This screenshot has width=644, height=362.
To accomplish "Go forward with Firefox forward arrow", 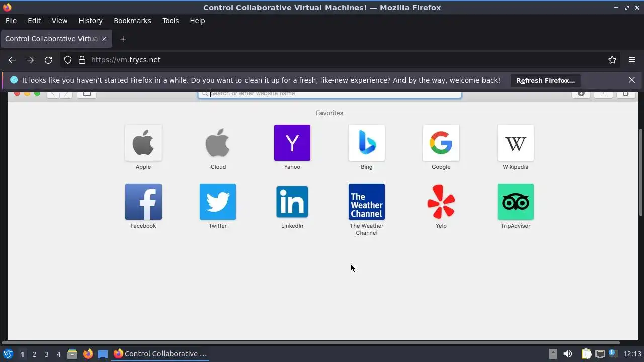I will pyautogui.click(x=30, y=60).
